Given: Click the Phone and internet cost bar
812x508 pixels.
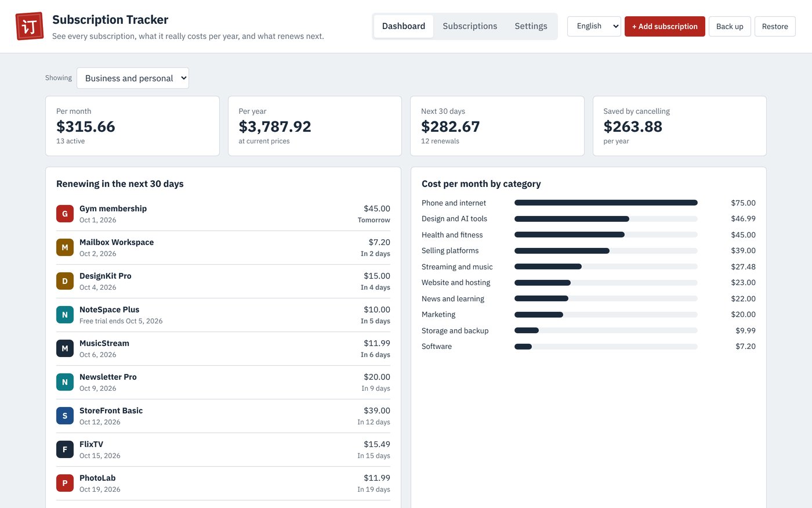Looking at the screenshot, I should tap(606, 203).
